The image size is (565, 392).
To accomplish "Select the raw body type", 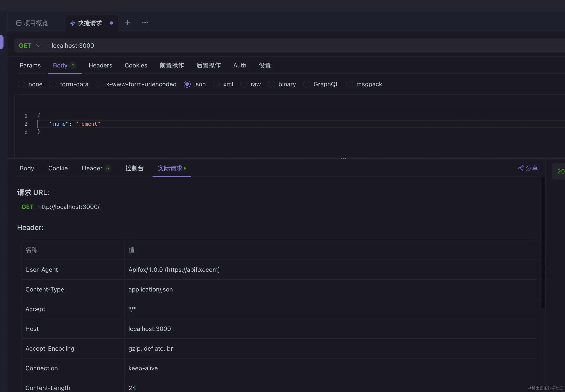I will pyautogui.click(x=251, y=84).
